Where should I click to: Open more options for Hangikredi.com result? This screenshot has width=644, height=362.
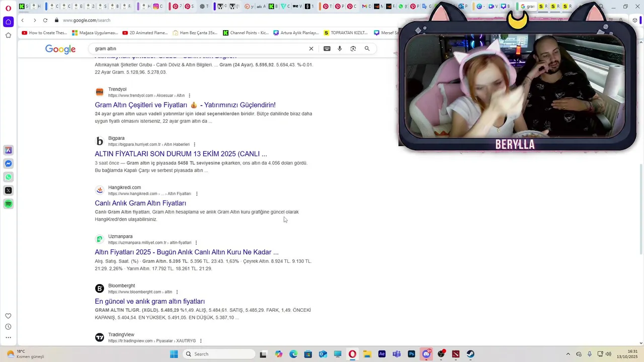[x=197, y=194]
